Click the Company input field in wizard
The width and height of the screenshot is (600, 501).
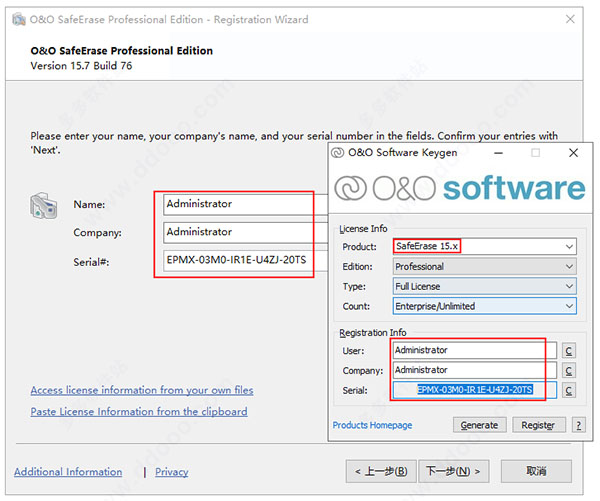click(245, 232)
